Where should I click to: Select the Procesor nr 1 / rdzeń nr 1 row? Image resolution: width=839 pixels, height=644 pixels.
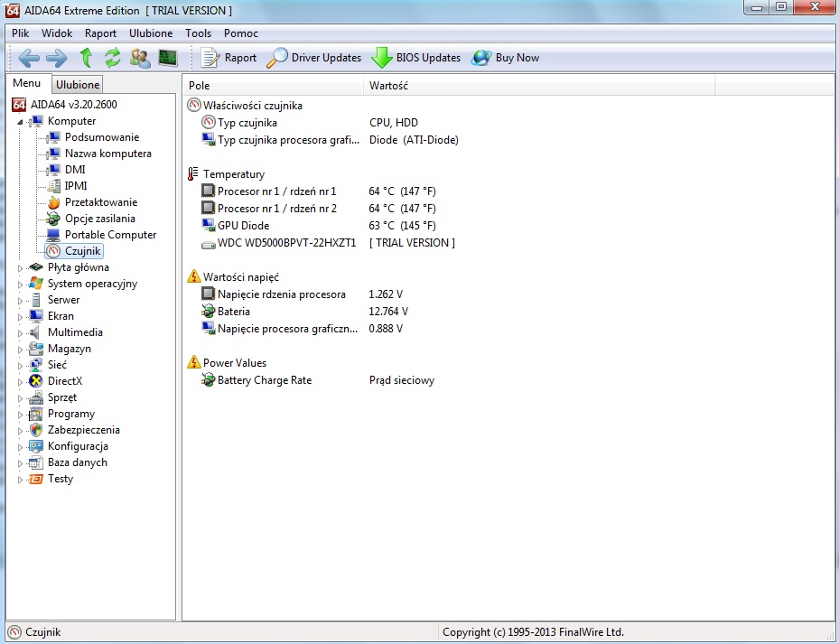tap(319, 191)
